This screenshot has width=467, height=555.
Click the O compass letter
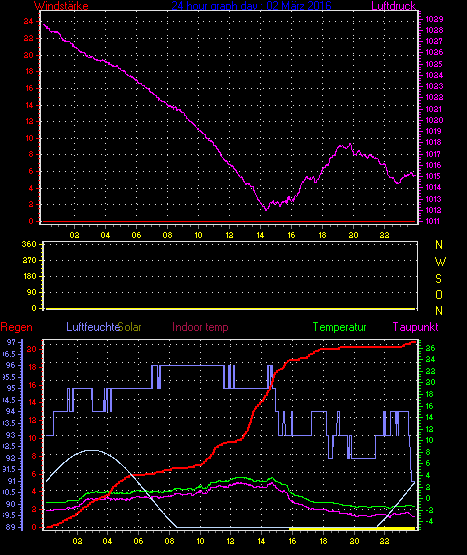click(x=439, y=295)
